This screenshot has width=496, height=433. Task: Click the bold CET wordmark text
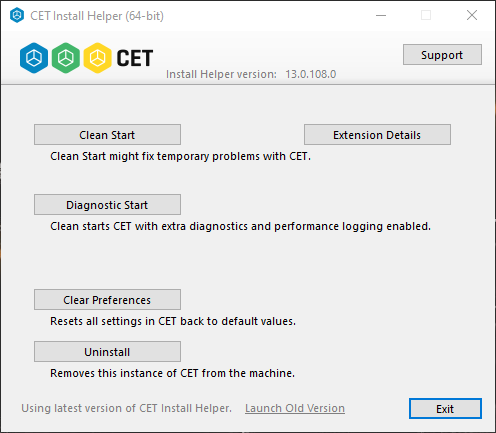click(135, 58)
